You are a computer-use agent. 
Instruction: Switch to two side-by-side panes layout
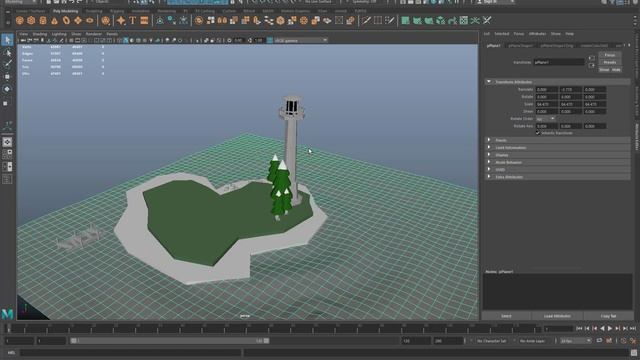pos(7,167)
